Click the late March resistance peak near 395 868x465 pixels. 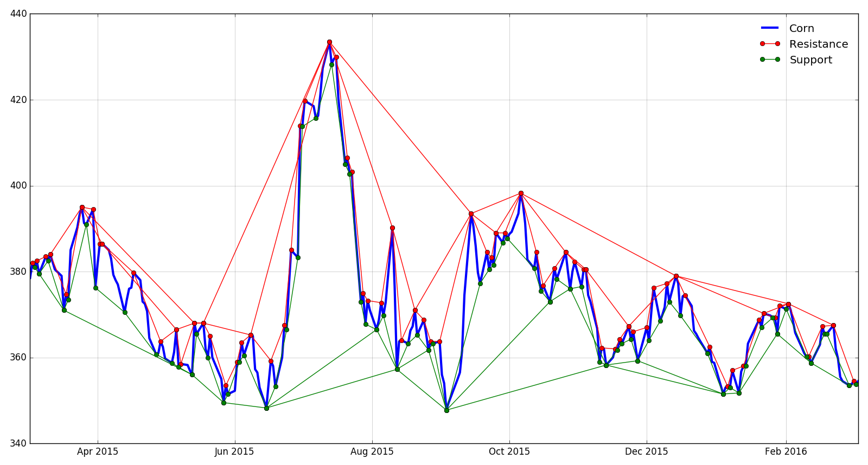[82, 207]
